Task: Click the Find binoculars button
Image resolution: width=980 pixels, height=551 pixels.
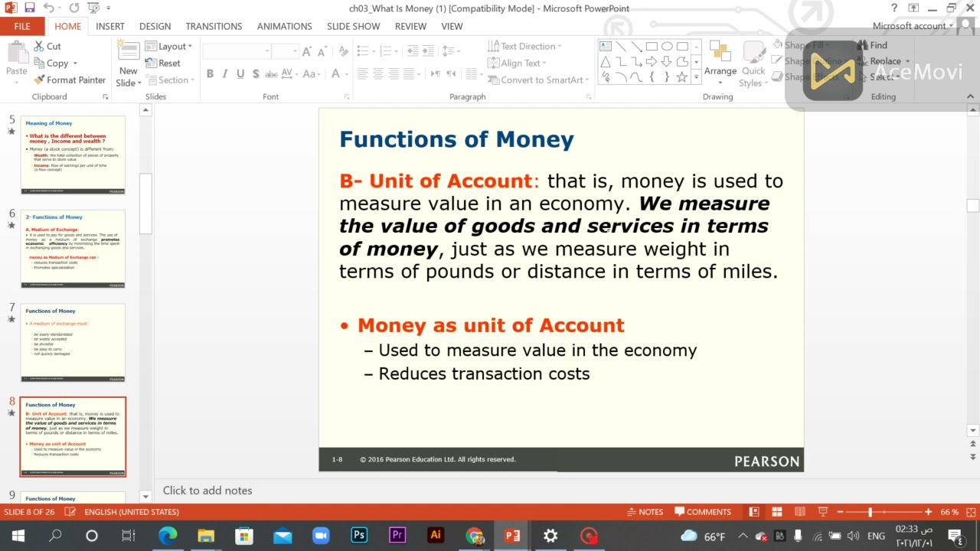Action: [871, 45]
